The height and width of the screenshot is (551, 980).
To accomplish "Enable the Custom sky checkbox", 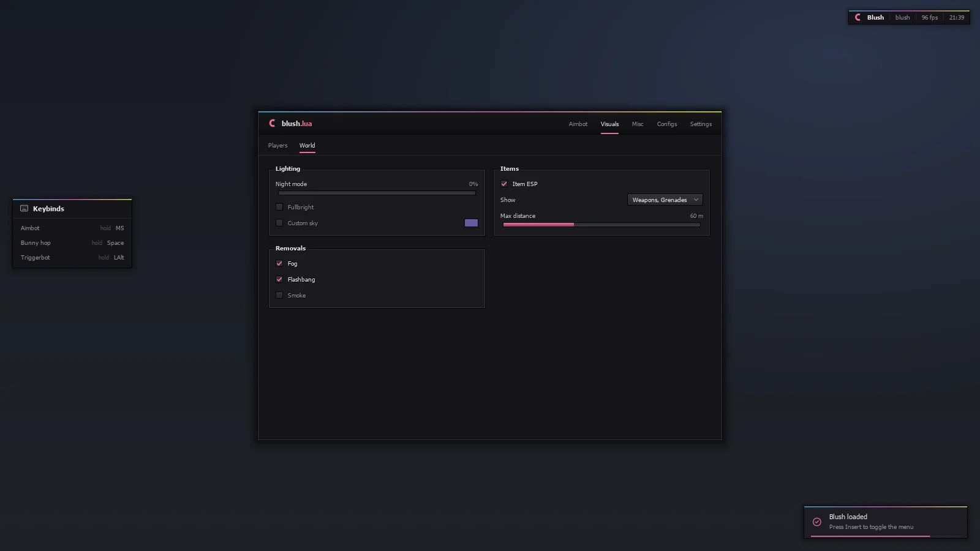I will (279, 223).
